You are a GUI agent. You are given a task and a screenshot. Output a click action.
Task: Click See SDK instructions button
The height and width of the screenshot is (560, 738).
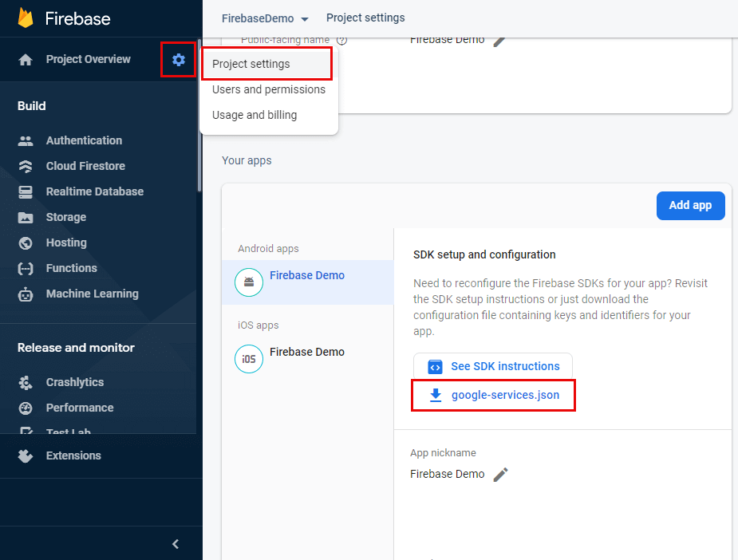click(493, 366)
